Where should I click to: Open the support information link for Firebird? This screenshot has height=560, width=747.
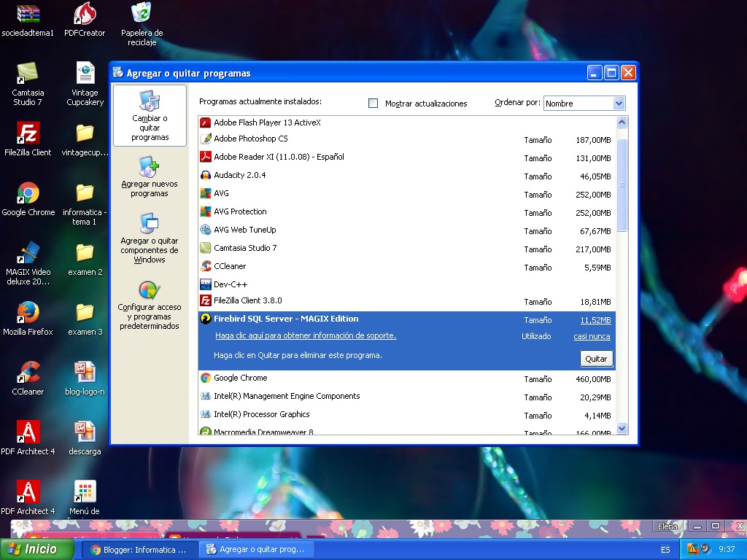(x=306, y=335)
